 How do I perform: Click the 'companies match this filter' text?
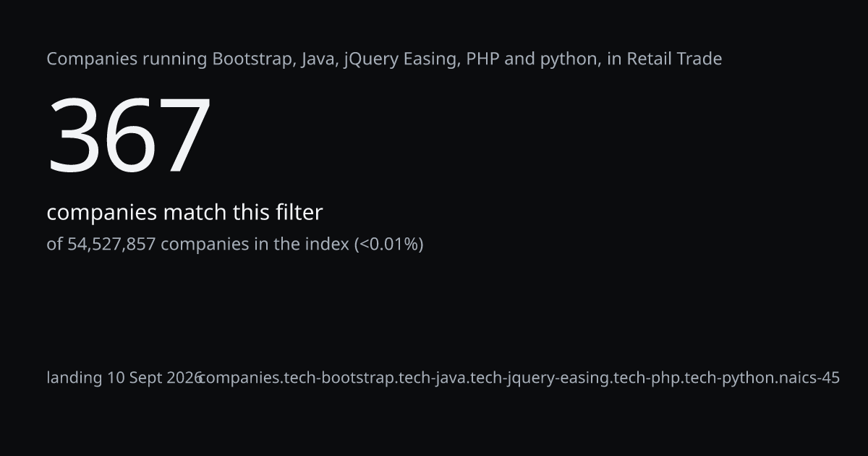pyautogui.click(x=184, y=213)
